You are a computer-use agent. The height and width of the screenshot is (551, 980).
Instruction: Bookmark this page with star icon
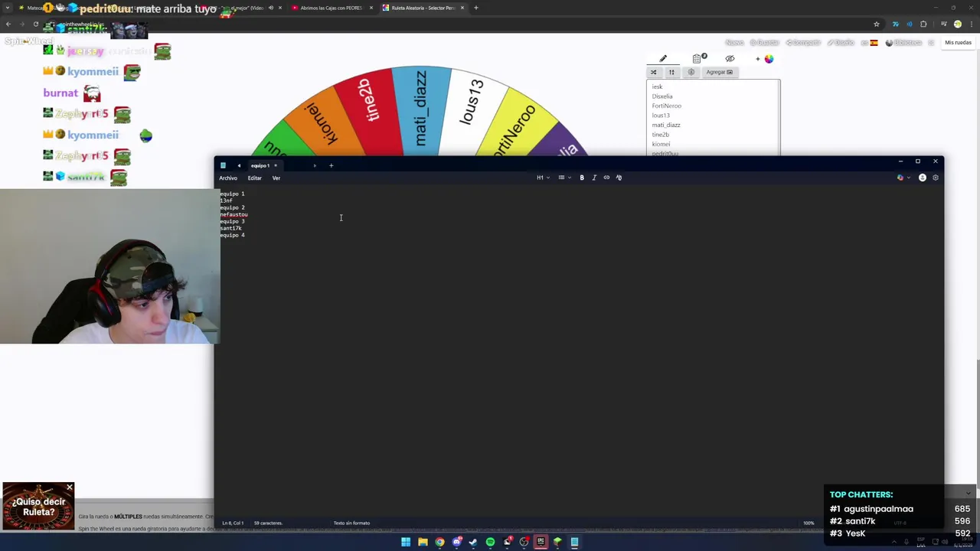click(x=877, y=24)
